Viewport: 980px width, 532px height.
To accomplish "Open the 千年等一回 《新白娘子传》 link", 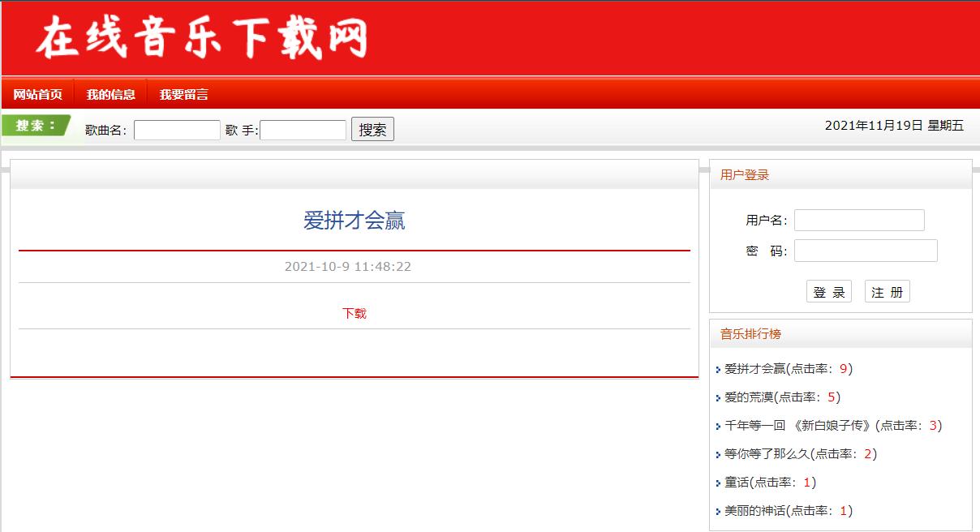I will coord(799,425).
